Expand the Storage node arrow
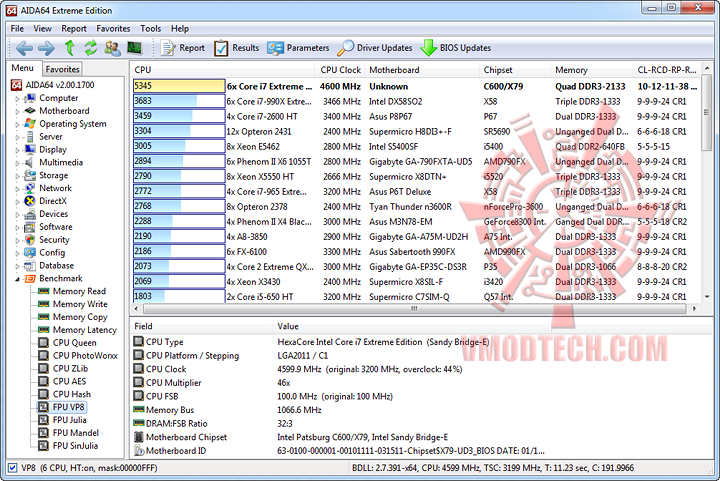This screenshot has width=720, height=481. pos(17,175)
